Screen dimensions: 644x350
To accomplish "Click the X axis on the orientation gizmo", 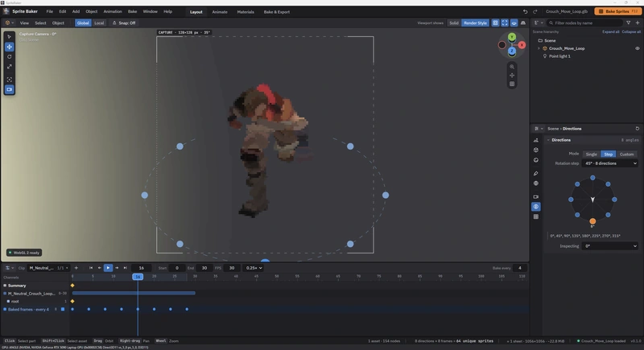I will (522, 45).
